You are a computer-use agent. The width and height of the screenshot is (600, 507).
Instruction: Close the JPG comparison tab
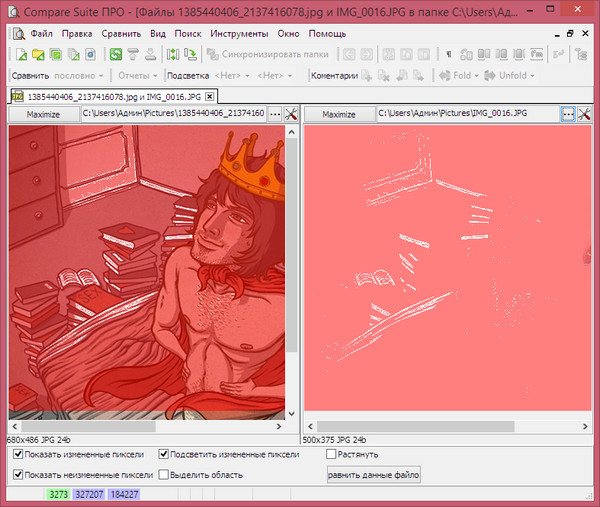(x=208, y=96)
